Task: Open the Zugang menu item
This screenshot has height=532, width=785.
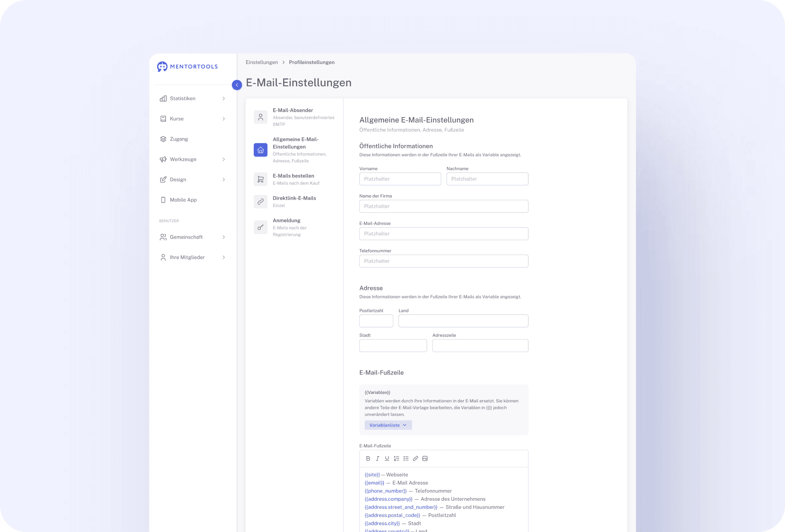Action: click(193, 139)
